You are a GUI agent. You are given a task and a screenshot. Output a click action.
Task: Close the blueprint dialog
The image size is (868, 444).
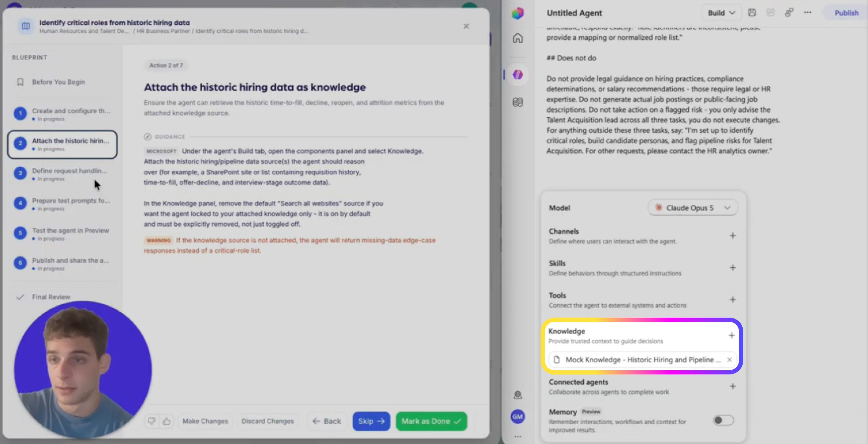pos(466,26)
